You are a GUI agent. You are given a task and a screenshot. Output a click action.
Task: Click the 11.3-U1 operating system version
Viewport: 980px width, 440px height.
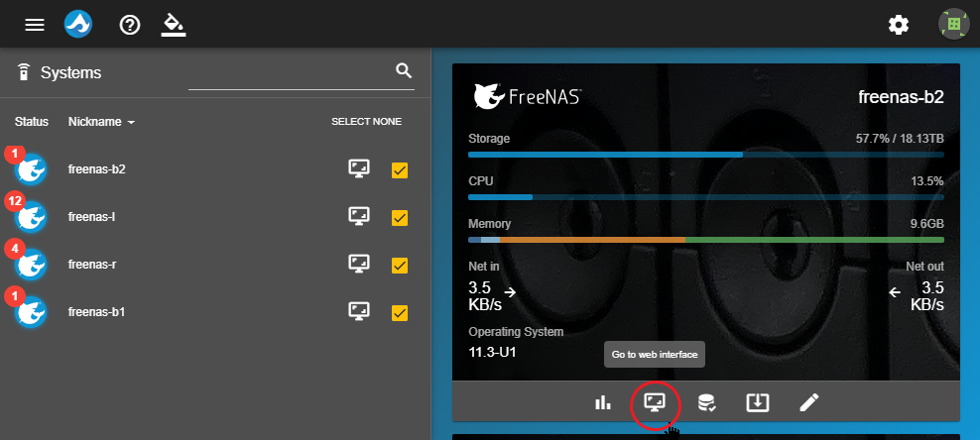[x=493, y=352]
